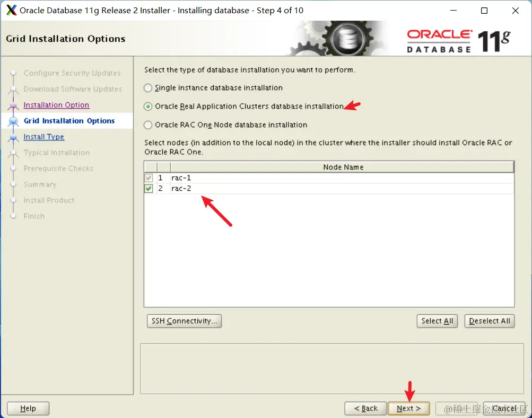Uncheck the rac-2 node checkbox
This screenshot has width=532, height=418.
[x=149, y=189]
